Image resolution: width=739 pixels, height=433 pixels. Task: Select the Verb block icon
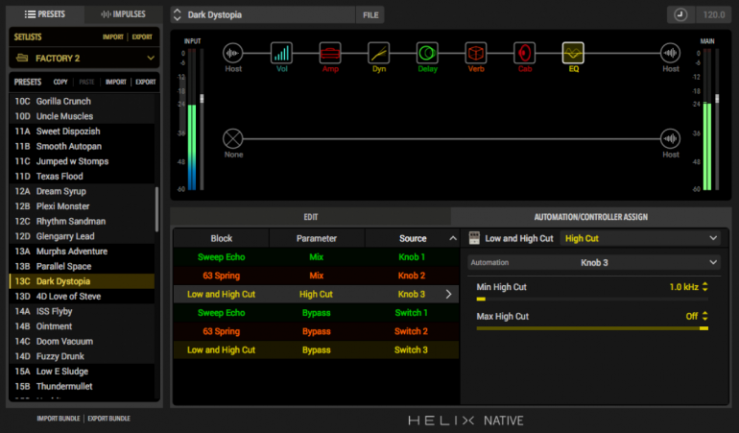[476, 52]
